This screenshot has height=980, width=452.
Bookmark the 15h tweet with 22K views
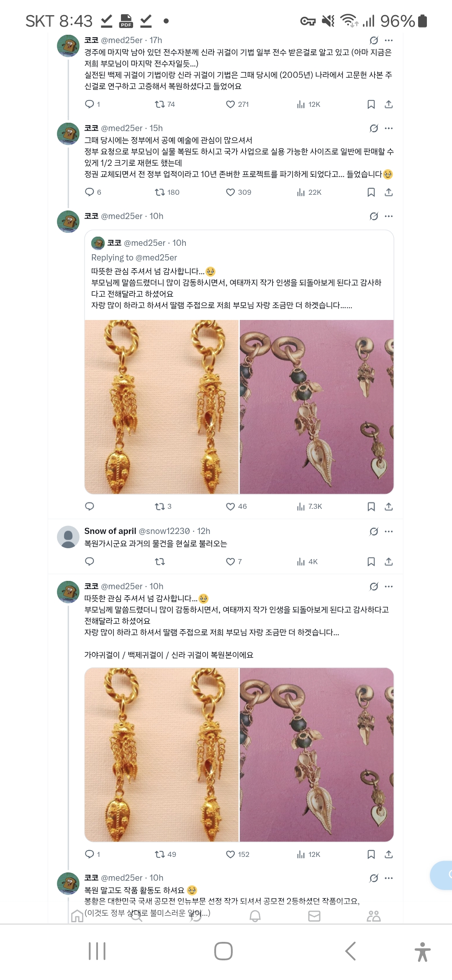point(371,192)
